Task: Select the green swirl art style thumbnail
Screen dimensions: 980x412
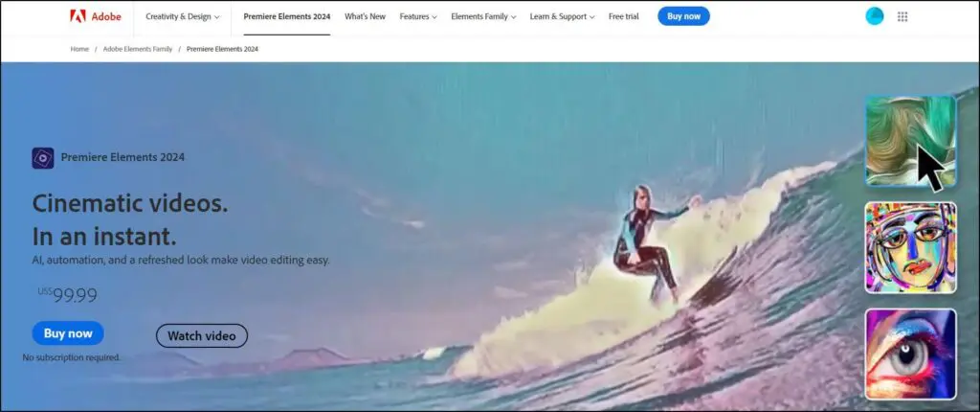Action: tap(911, 141)
